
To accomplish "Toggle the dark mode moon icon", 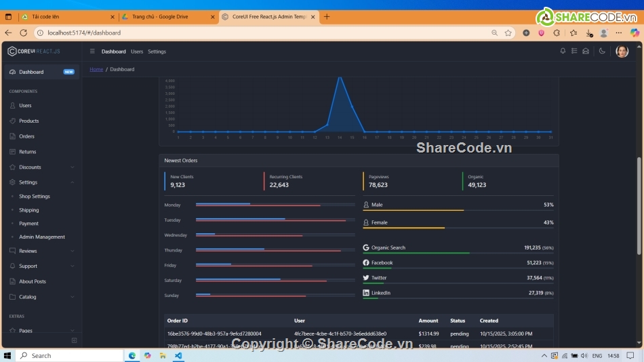I will [602, 52].
